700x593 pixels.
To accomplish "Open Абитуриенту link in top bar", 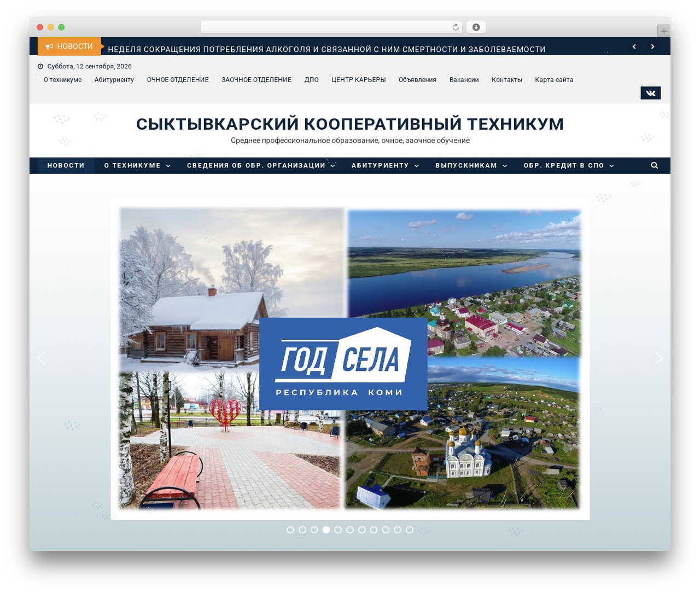I will pos(114,80).
